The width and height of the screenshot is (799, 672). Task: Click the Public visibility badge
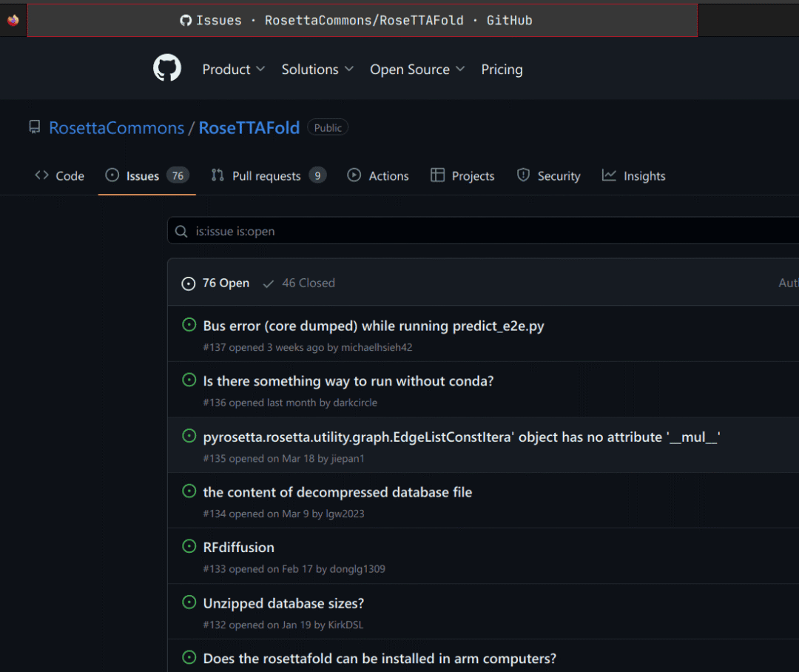tap(328, 127)
